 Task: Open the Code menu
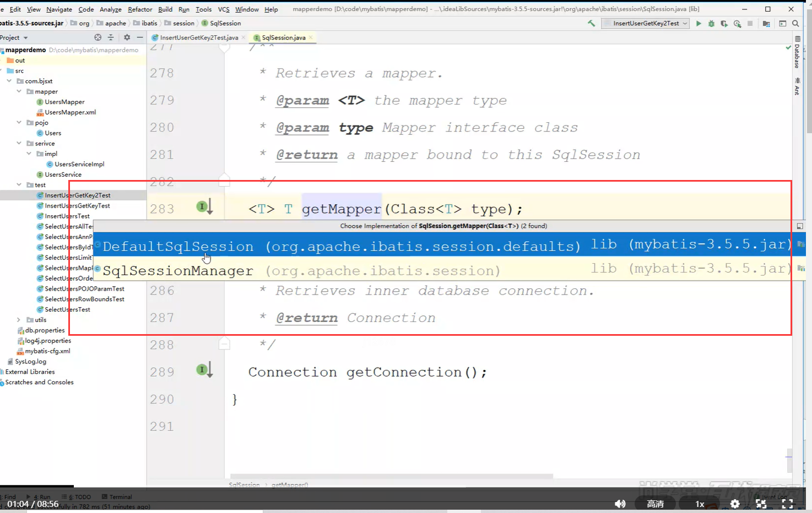[86, 9]
